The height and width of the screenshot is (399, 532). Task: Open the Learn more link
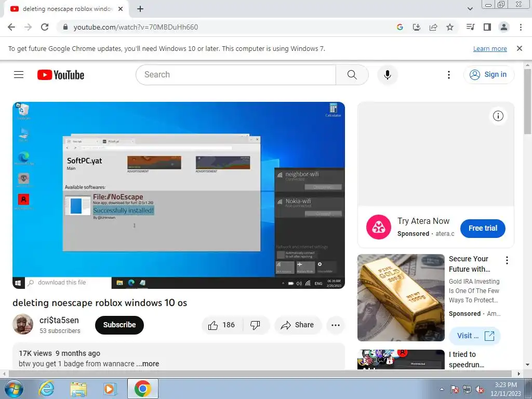(x=490, y=48)
